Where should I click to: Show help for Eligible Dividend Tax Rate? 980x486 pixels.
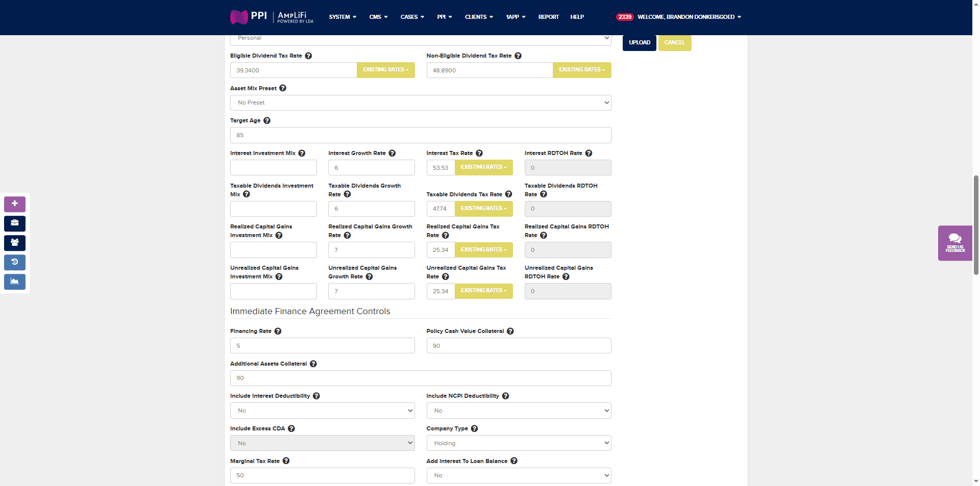[x=308, y=56]
